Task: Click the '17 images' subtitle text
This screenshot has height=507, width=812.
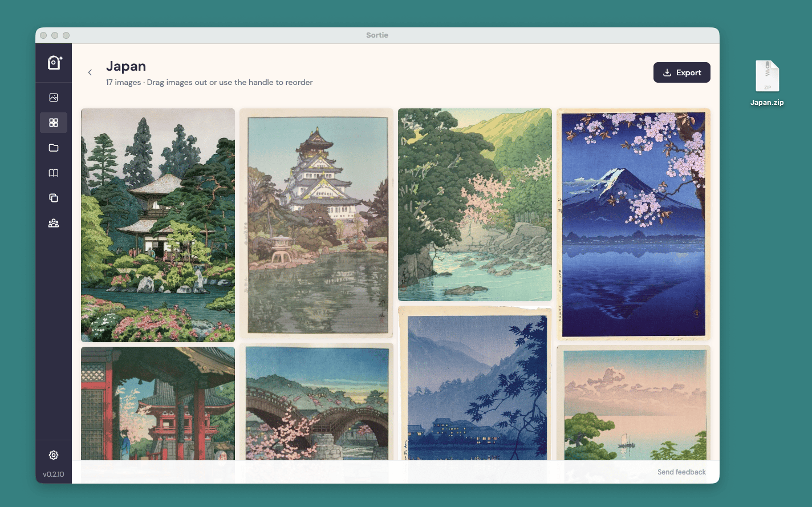Action: click(x=123, y=82)
